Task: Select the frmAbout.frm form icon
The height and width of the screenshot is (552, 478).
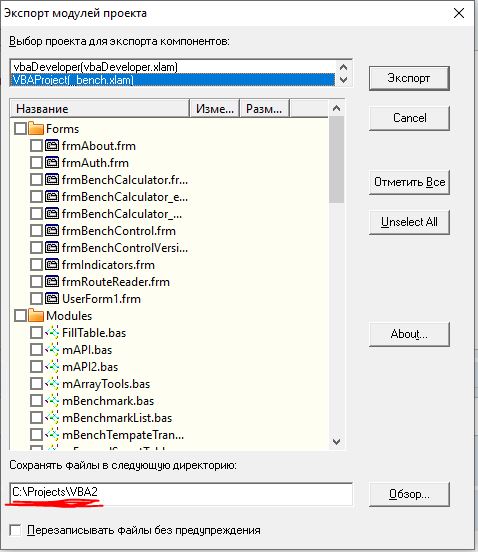Action: tap(52, 145)
